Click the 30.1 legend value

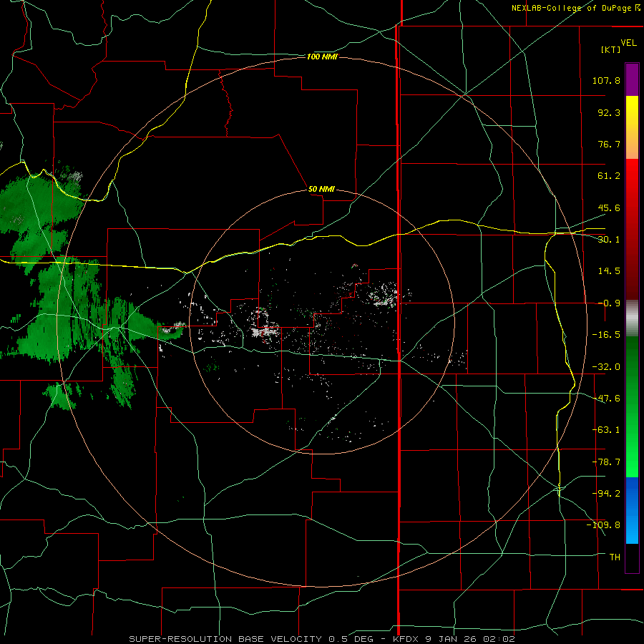609,240
